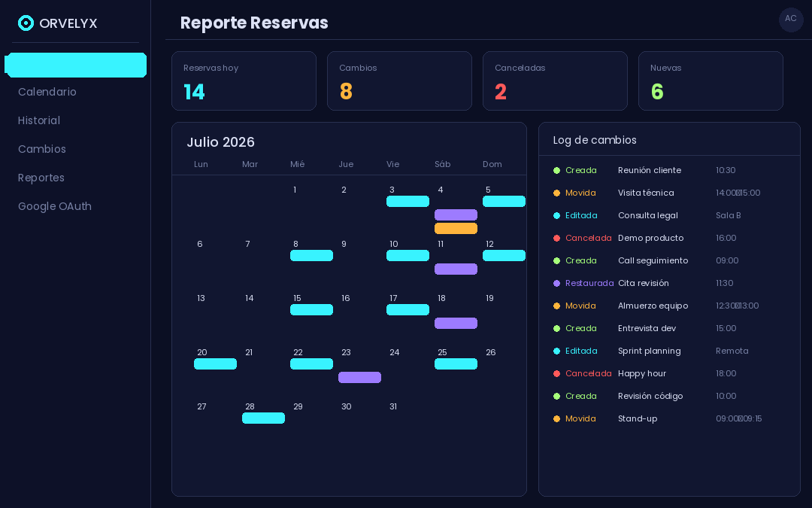
Task: Select the orange booking on July 4
Action: 456,228
